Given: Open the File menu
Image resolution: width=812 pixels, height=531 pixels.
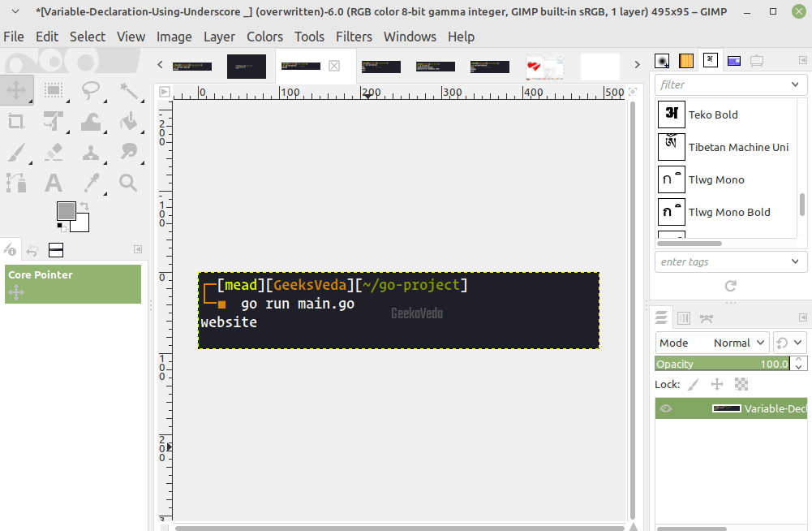Looking at the screenshot, I should [x=14, y=37].
